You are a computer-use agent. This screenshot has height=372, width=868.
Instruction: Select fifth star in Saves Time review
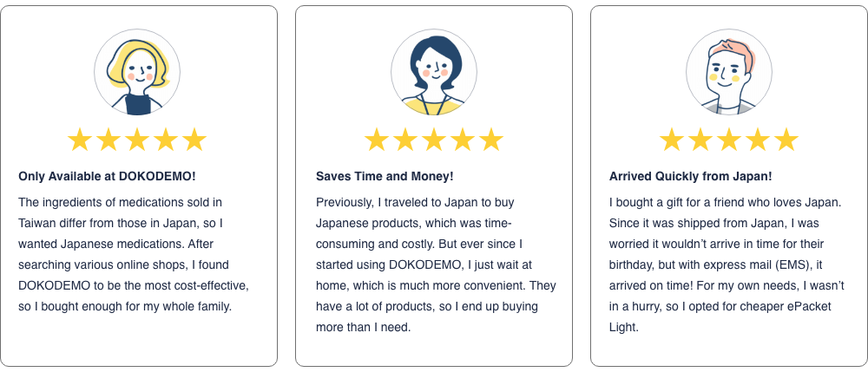pos(491,140)
